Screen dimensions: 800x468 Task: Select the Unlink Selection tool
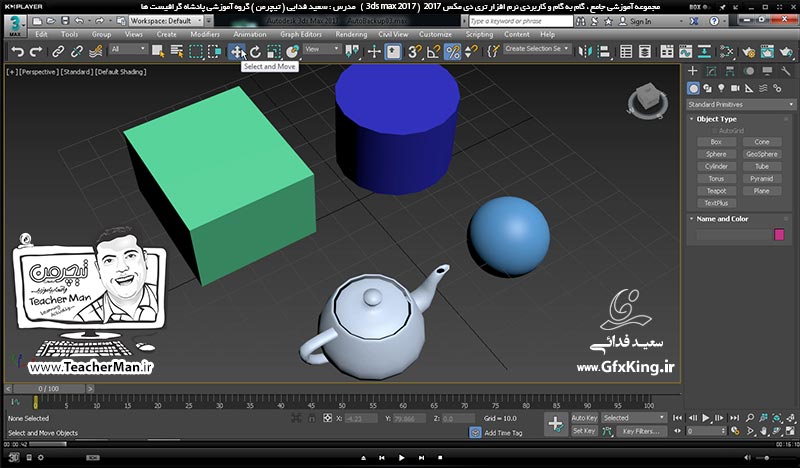tap(77, 52)
